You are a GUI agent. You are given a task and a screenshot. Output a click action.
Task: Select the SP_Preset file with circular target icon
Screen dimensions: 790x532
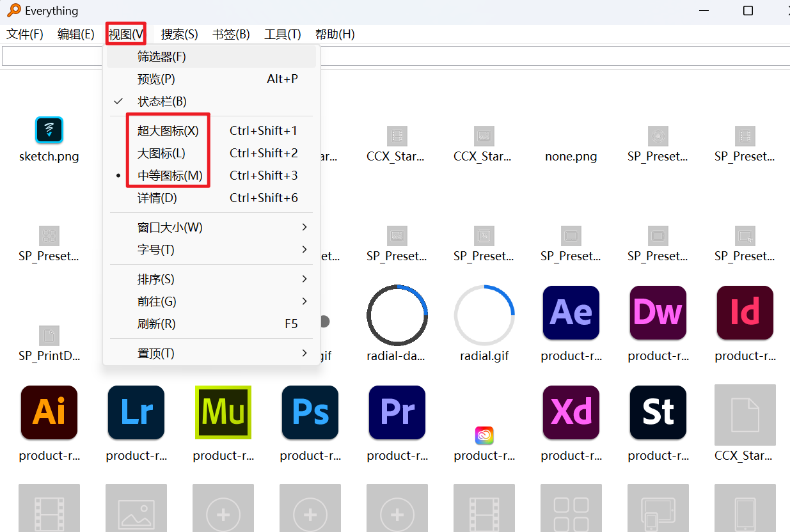pos(658,136)
